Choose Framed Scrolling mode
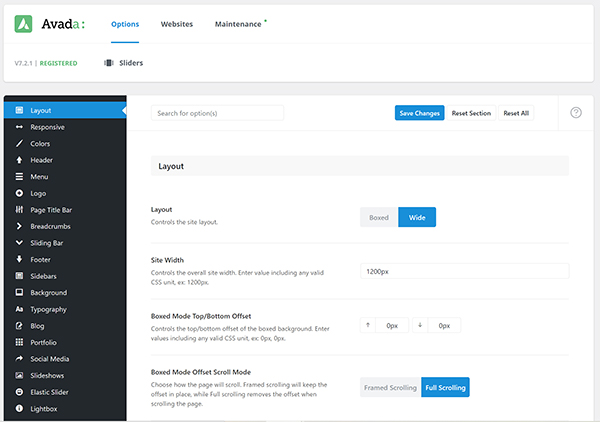This screenshot has height=422, width=600. (390, 387)
